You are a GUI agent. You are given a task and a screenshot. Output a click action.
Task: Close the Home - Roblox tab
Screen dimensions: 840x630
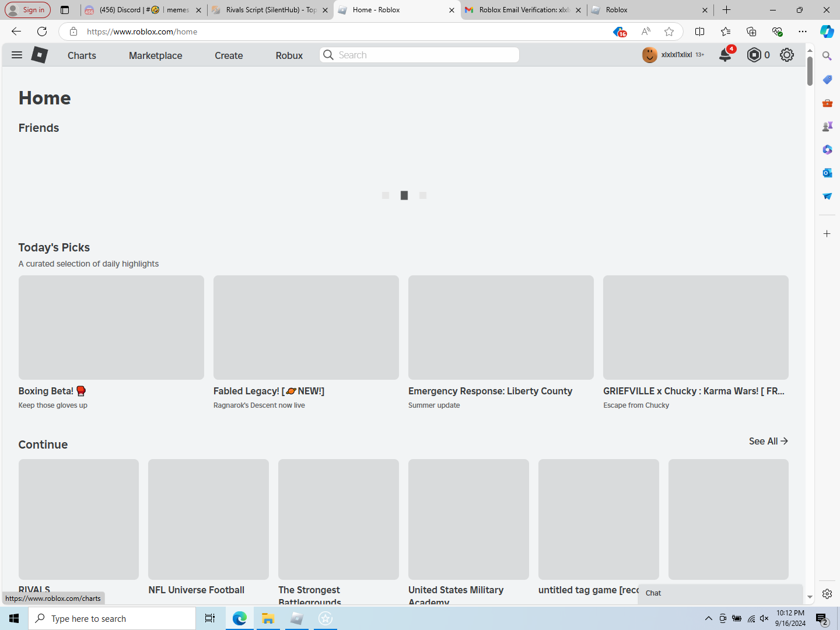pyautogui.click(x=452, y=10)
